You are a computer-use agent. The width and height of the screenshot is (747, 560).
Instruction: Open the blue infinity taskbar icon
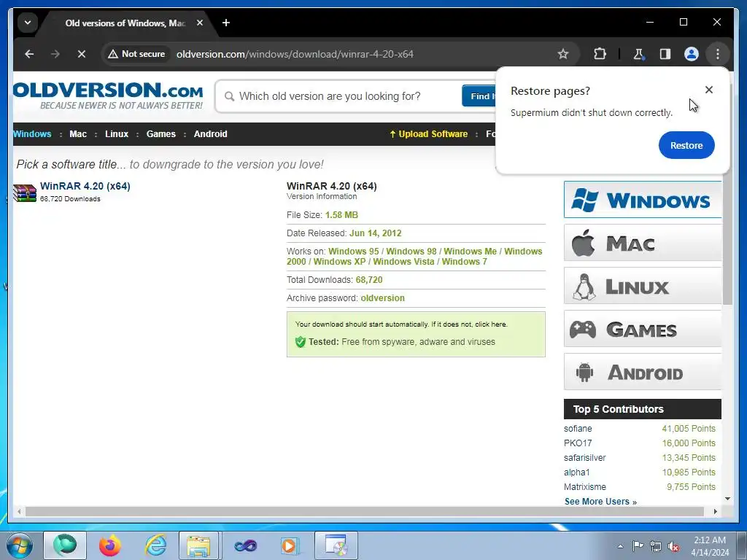coord(246,545)
